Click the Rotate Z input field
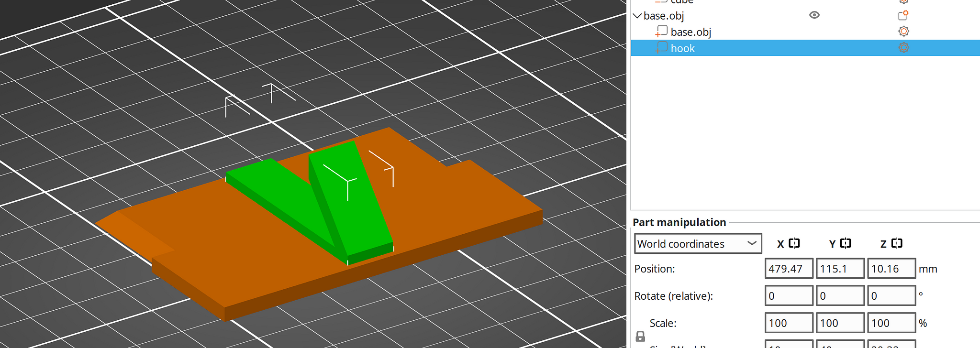The image size is (980, 348). click(x=891, y=295)
